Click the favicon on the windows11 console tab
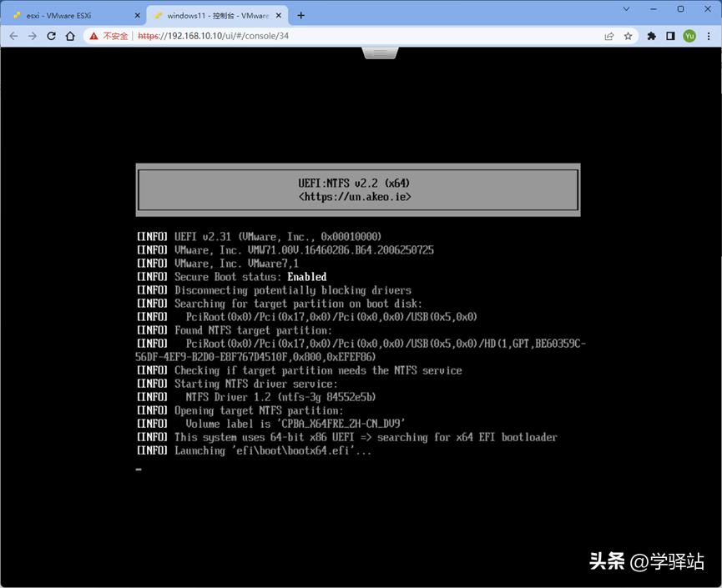 [x=157, y=14]
